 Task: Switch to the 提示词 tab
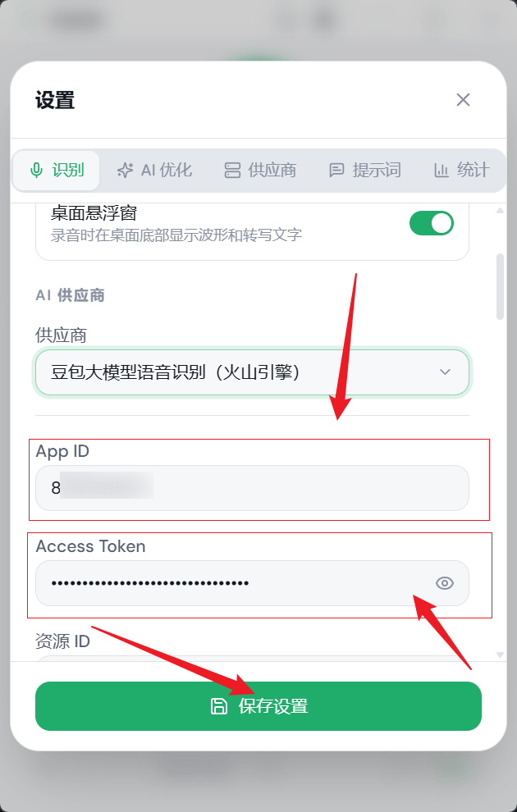[x=365, y=171]
